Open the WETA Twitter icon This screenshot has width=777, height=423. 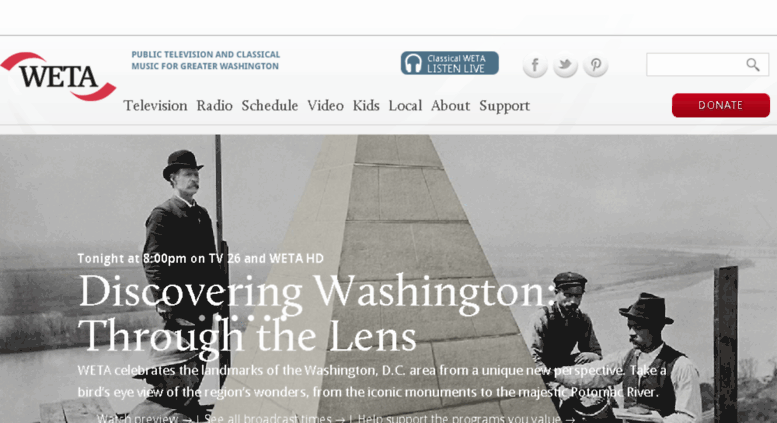click(x=565, y=65)
